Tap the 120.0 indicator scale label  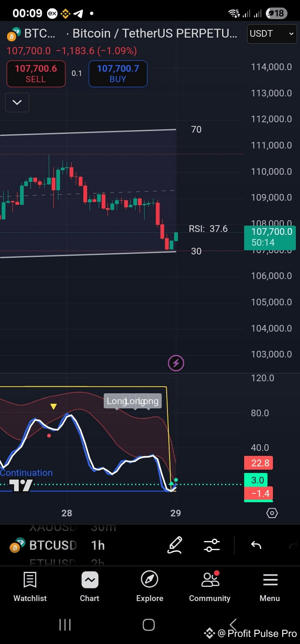(x=262, y=378)
